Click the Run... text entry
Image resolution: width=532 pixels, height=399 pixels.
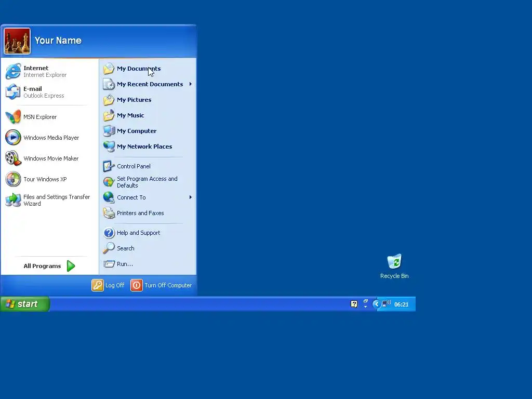point(125,264)
